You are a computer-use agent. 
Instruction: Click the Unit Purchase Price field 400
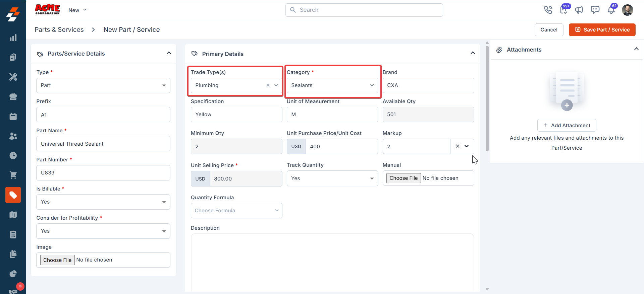click(342, 146)
